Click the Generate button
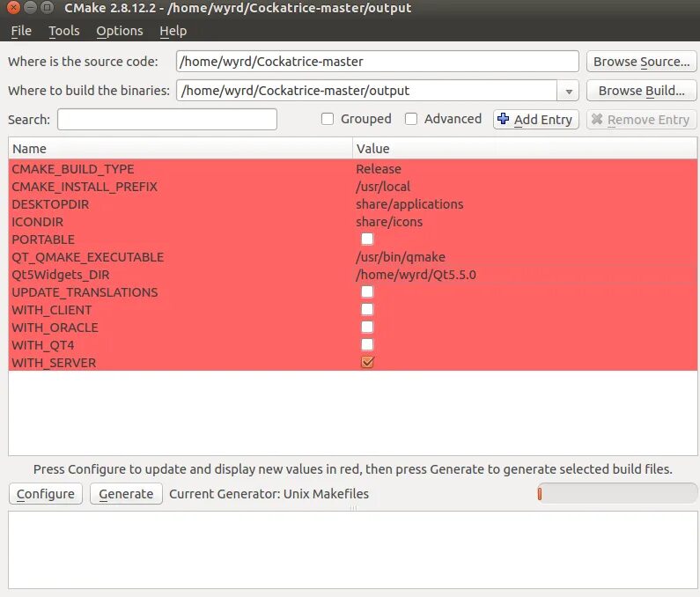Image resolution: width=700 pixels, height=597 pixels. [x=126, y=494]
